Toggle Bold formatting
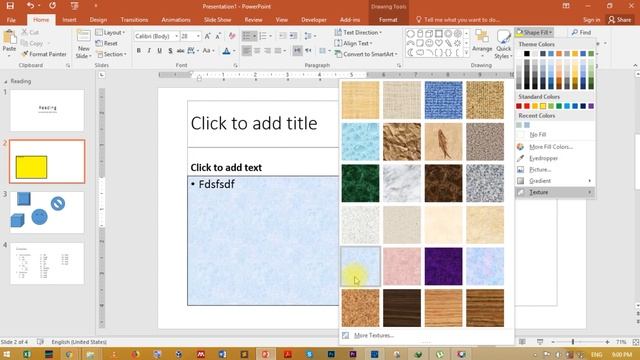The width and height of the screenshot is (640, 360). [x=139, y=51]
